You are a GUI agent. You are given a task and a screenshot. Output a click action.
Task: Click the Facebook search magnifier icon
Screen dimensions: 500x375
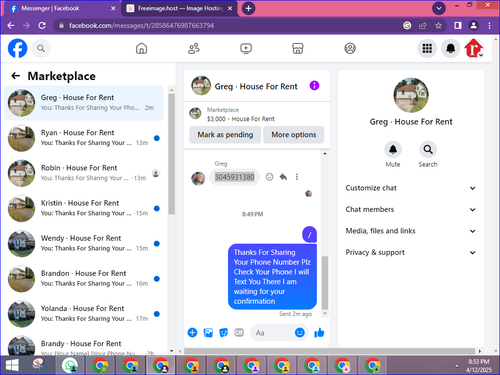tap(41, 49)
